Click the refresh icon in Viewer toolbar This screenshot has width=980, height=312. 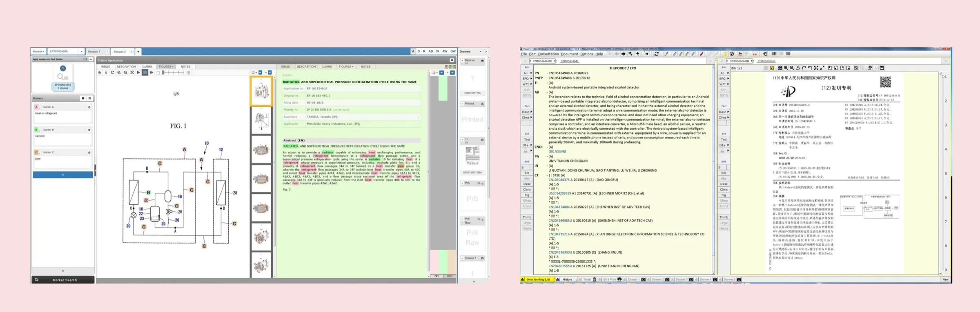pos(656,54)
